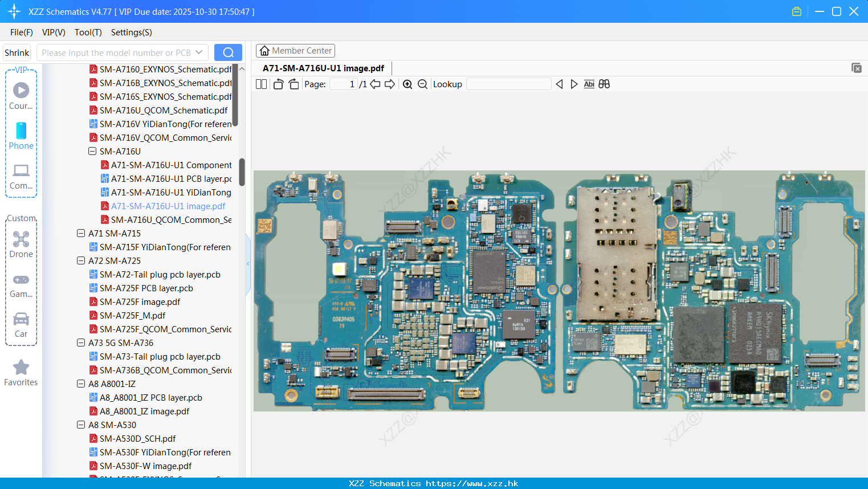Select A71-SM-A716U-U1 image.pdf in tree
The width and height of the screenshot is (868, 489).
coord(163,206)
